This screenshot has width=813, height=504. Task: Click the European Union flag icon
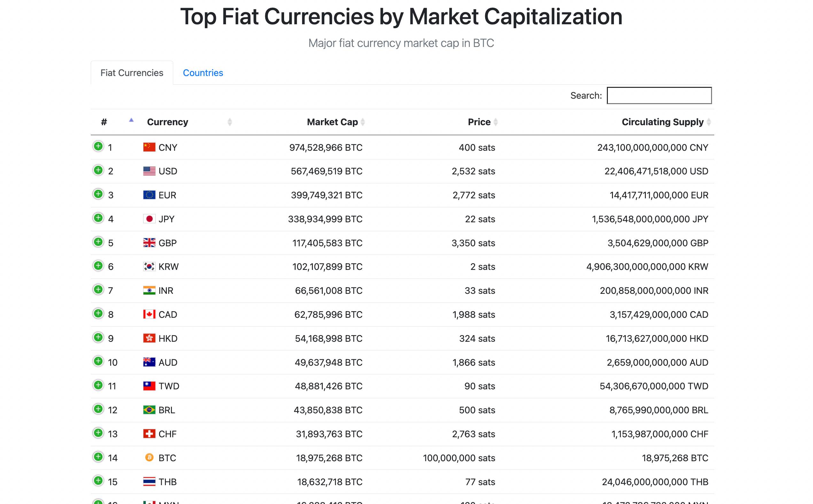point(149,195)
